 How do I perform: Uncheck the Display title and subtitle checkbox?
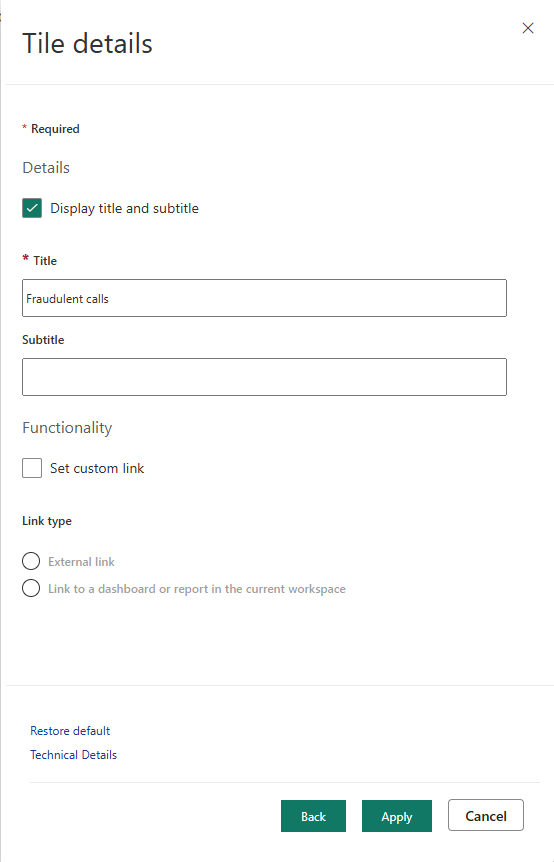tap(32, 208)
